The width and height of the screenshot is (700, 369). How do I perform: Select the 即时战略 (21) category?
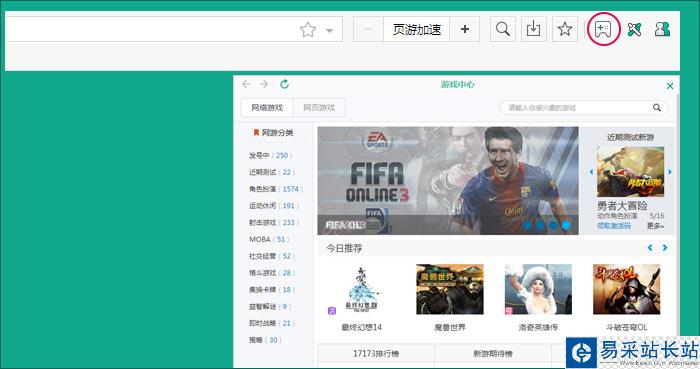[272, 323]
